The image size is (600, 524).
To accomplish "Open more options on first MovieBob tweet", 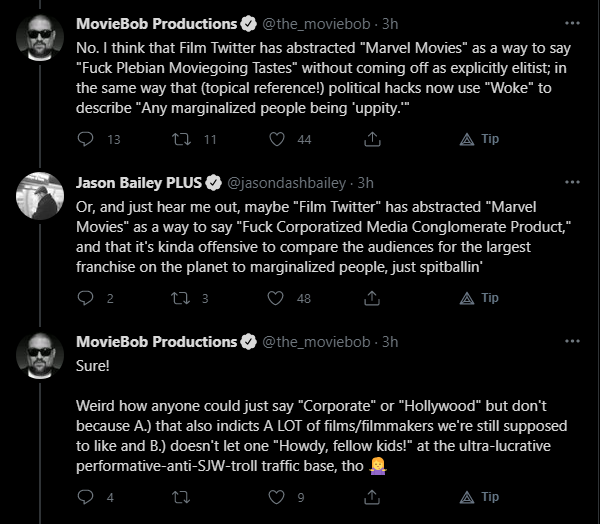I will point(572,23).
